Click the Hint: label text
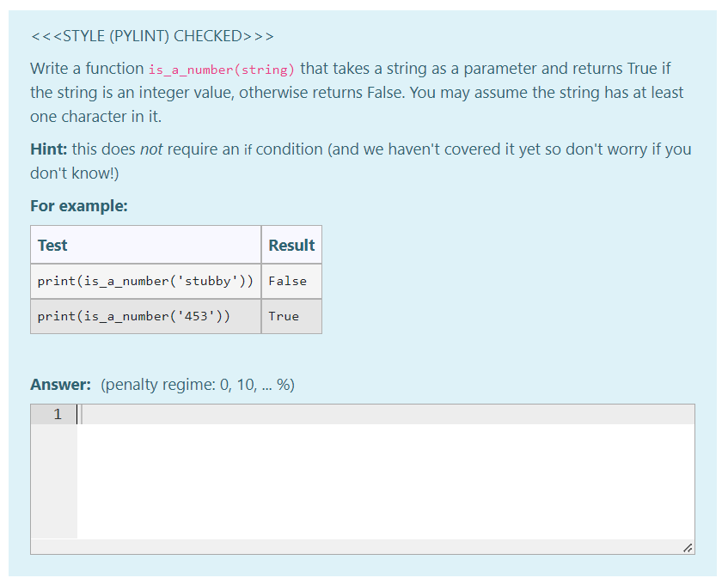This screenshot has width=728, height=578. pyautogui.click(x=47, y=149)
